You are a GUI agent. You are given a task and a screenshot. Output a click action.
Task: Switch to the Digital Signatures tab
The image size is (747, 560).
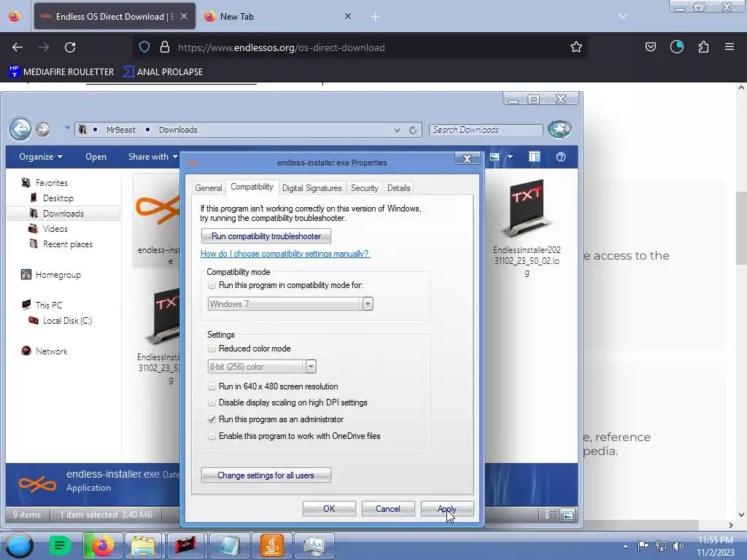click(x=312, y=188)
